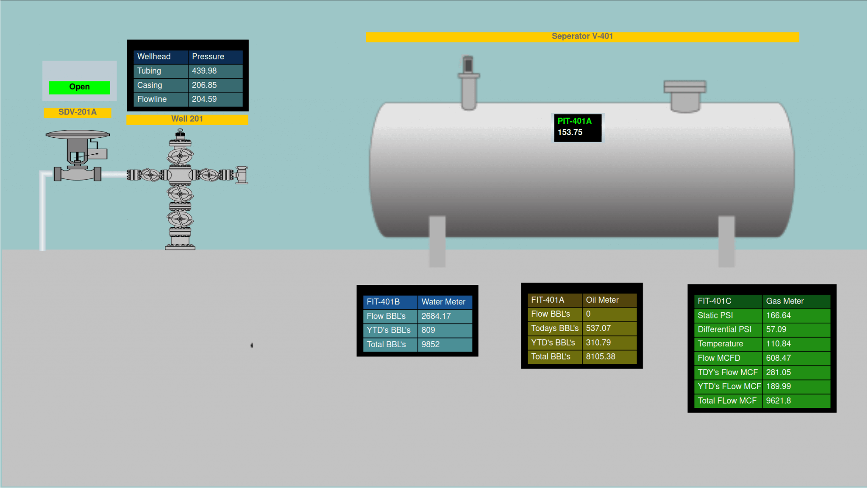Toggle the green Open status indicator

pos(79,87)
